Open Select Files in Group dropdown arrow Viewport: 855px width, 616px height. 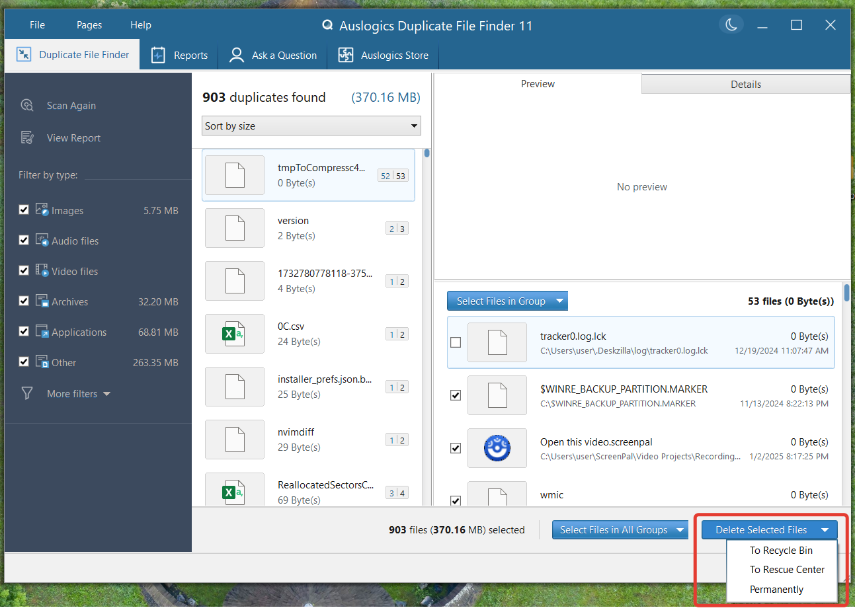(x=560, y=301)
